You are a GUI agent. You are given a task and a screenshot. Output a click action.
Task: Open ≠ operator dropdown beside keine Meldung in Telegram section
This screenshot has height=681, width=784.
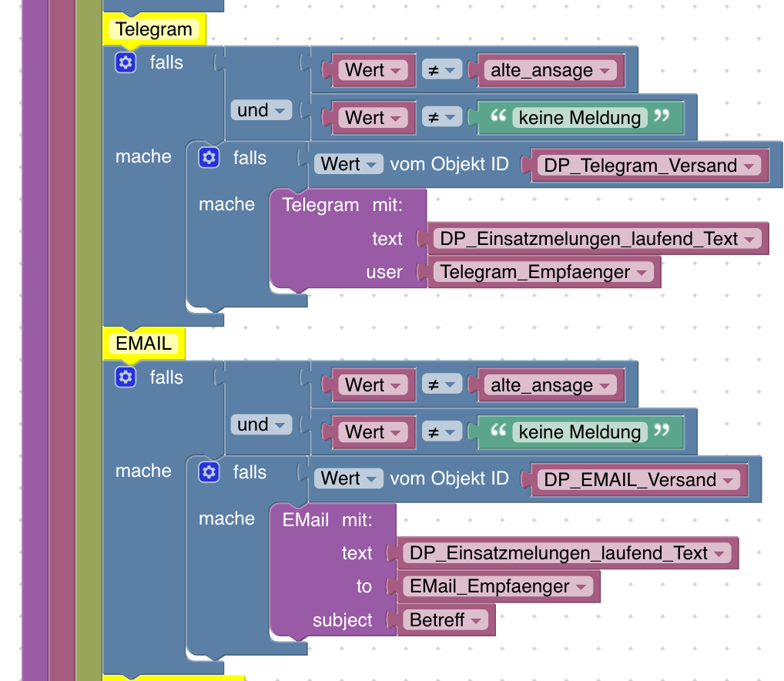click(442, 118)
